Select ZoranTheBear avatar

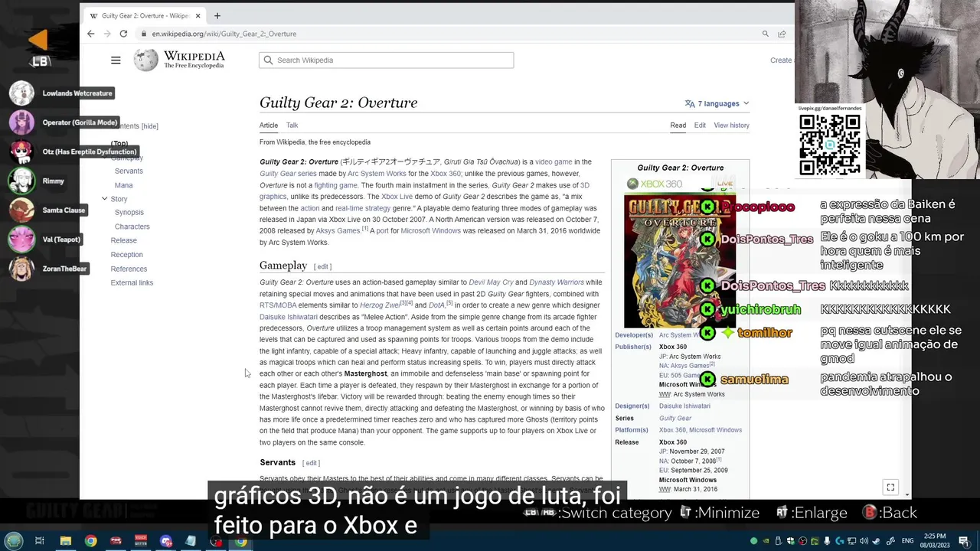(x=21, y=268)
